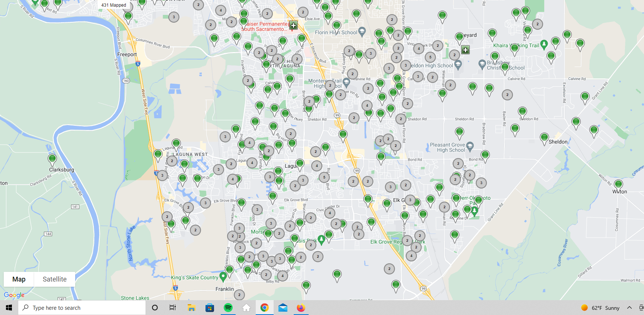644x315 pixels.
Task: Click the hospital cross icon near Vineyard
Action: (x=465, y=50)
